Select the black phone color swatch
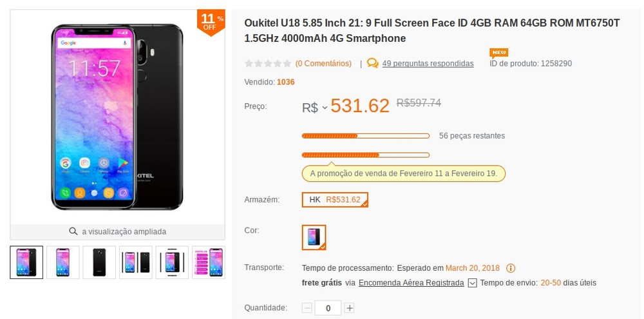This screenshot has height=319, width=644. click(x=314, y=237)
